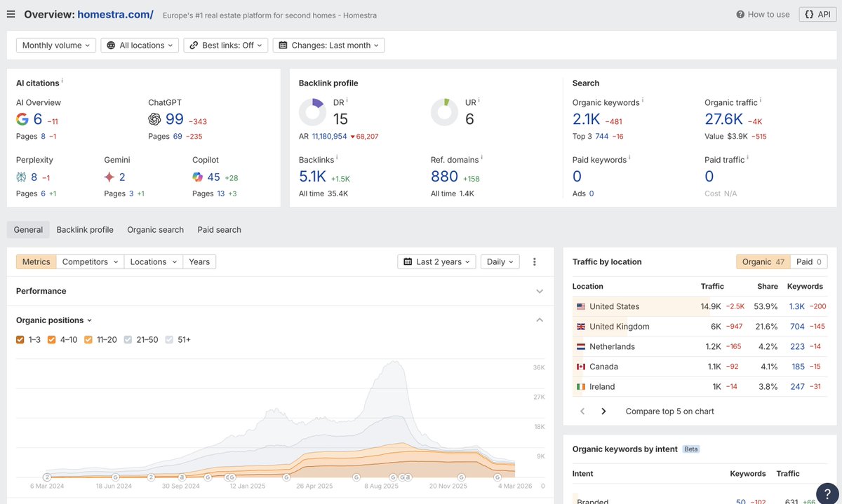The height and width of the screenshot is (504, 842).
Task: Open the help question mark button
Action: 827,493
